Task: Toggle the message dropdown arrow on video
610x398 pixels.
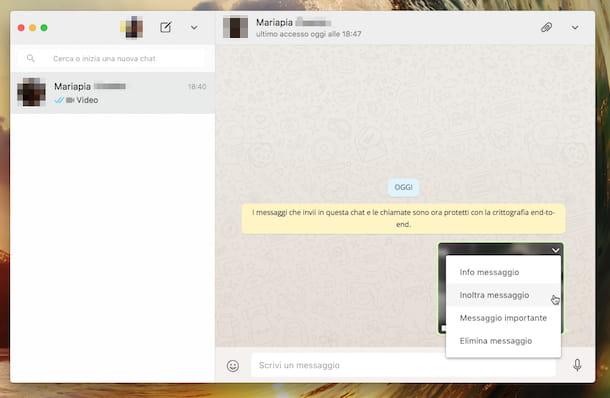Action: coord(555,250)
